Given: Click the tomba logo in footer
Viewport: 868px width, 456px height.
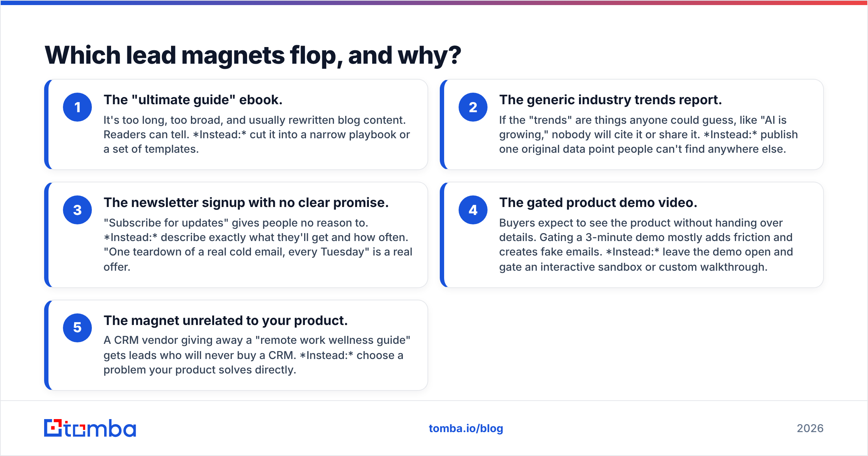Looking at the screenshot, I should (90, 428).
